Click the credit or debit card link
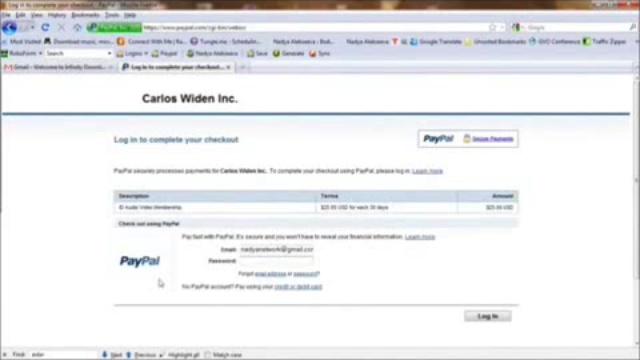The width and height of the screenshot is (640, 360). click(x=298, y=287)
